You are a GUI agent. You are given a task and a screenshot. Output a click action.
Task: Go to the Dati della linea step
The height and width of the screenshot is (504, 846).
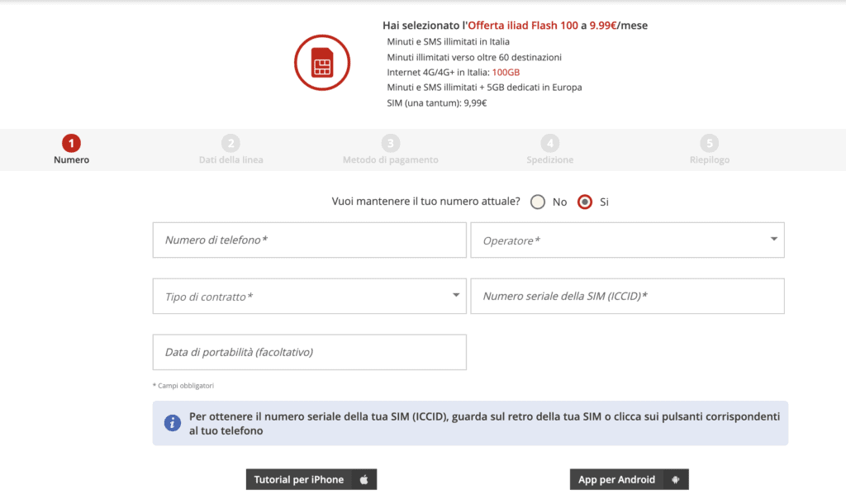tap(231, 159)
